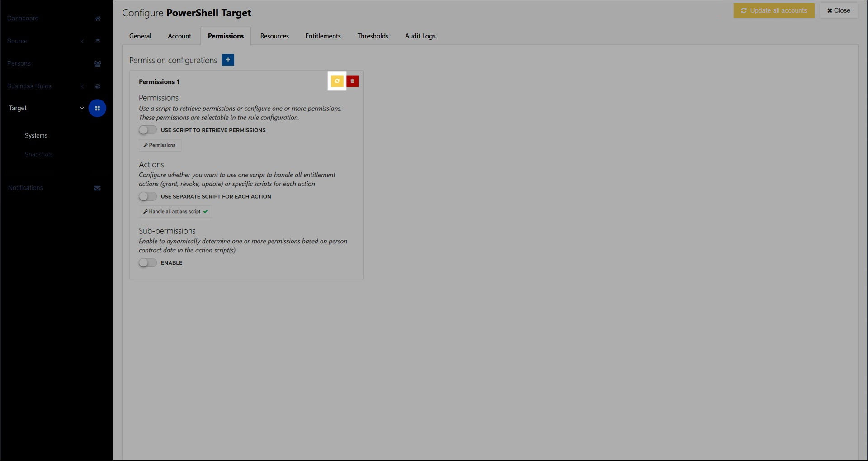Select Target in sidebar
This screenshot has height=461, width=868.
pos(18,108)
